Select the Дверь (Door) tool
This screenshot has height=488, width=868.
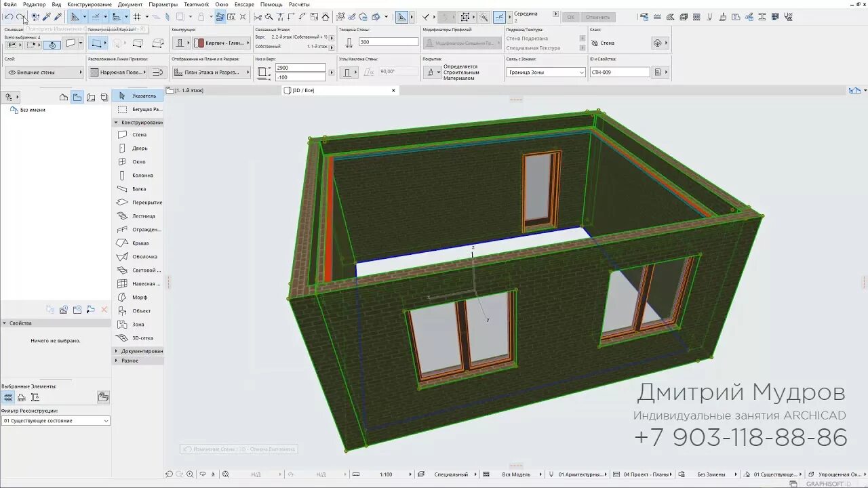[138, 148]
